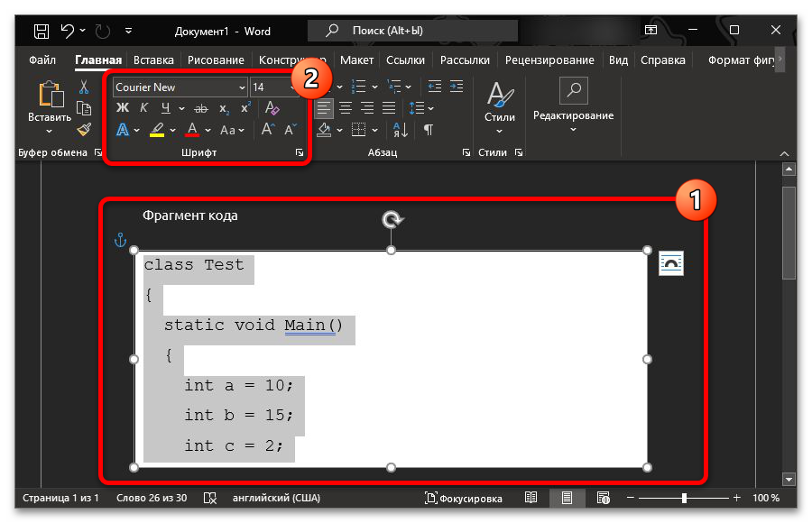Image resolution: width=812 pixels, height=523 pixels.
Task: Open the Справка tab
Action: click(x=663, y=60)
